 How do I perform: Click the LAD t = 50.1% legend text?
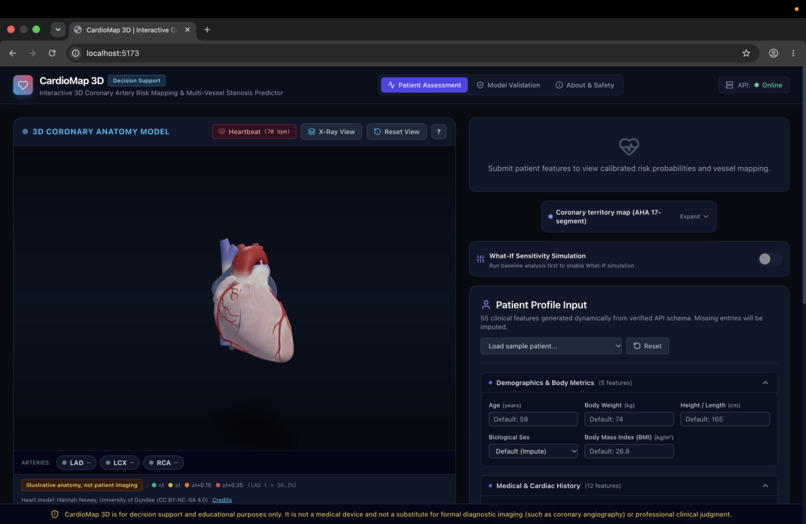click(x=272, y=485)
